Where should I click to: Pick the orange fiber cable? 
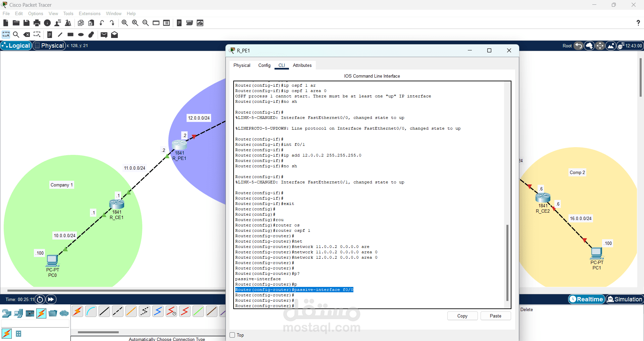pos(131,311)
